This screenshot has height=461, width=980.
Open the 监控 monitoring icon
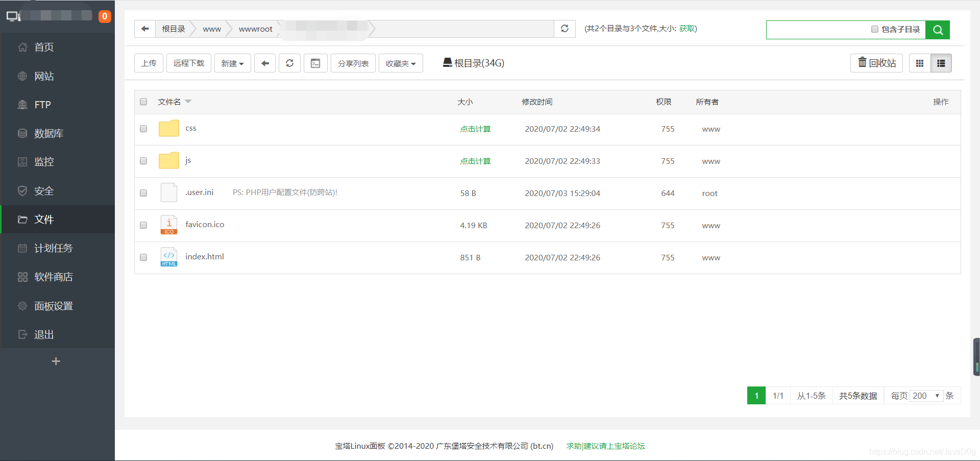pyautogui.click(x=22, y=162)
